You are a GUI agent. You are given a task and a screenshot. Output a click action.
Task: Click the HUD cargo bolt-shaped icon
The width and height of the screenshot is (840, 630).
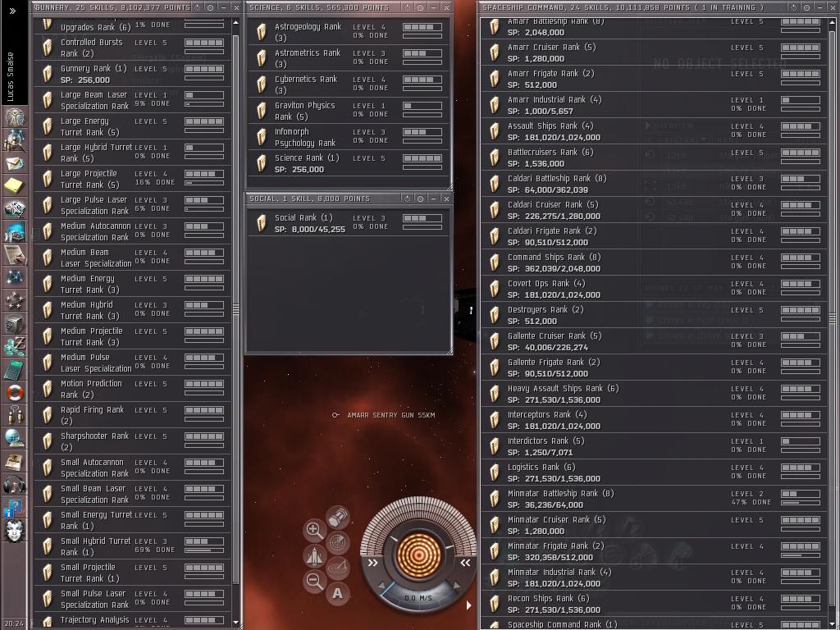pos(337,518)
